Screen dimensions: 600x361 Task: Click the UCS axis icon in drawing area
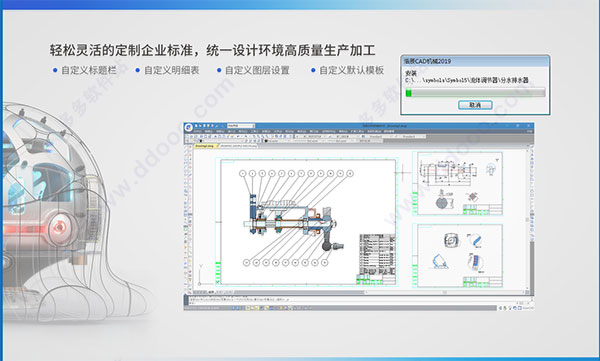pyautogui.click(x=200, y=275)
